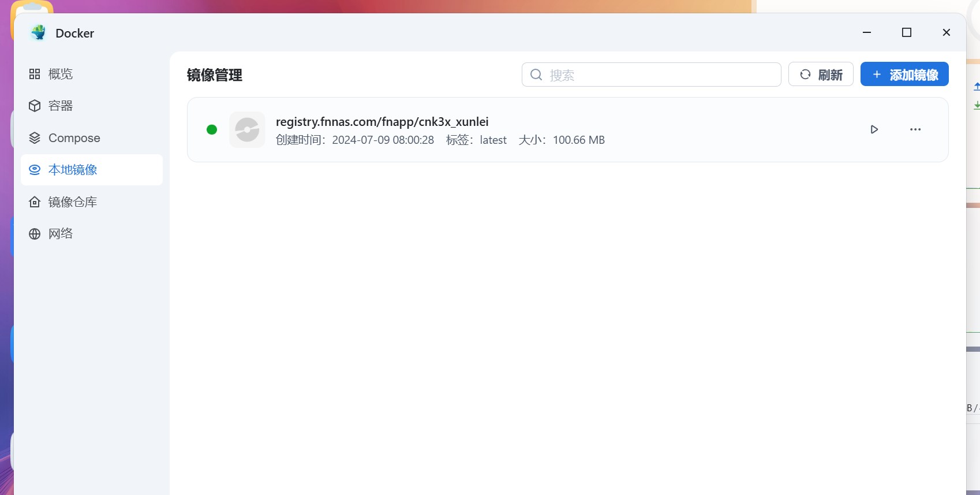Switch to 网络 network page
The height and width of the screenshot is (495, 980).
coord(91,233)
